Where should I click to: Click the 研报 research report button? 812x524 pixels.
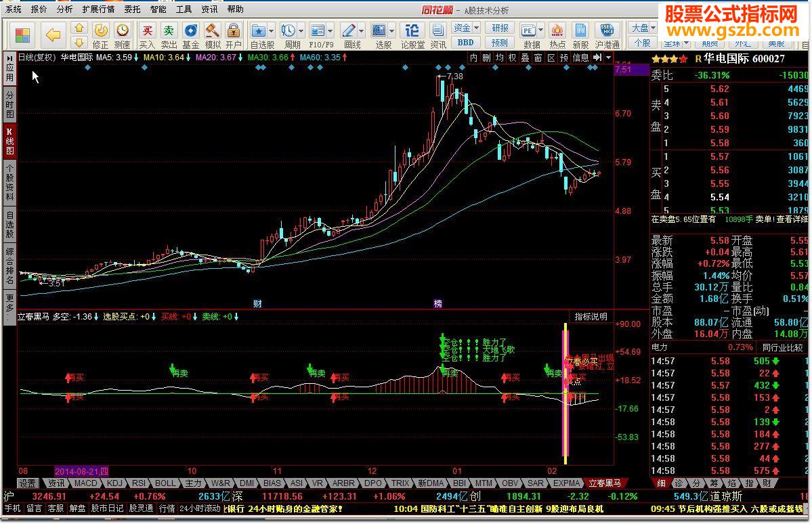coord(500,28)
